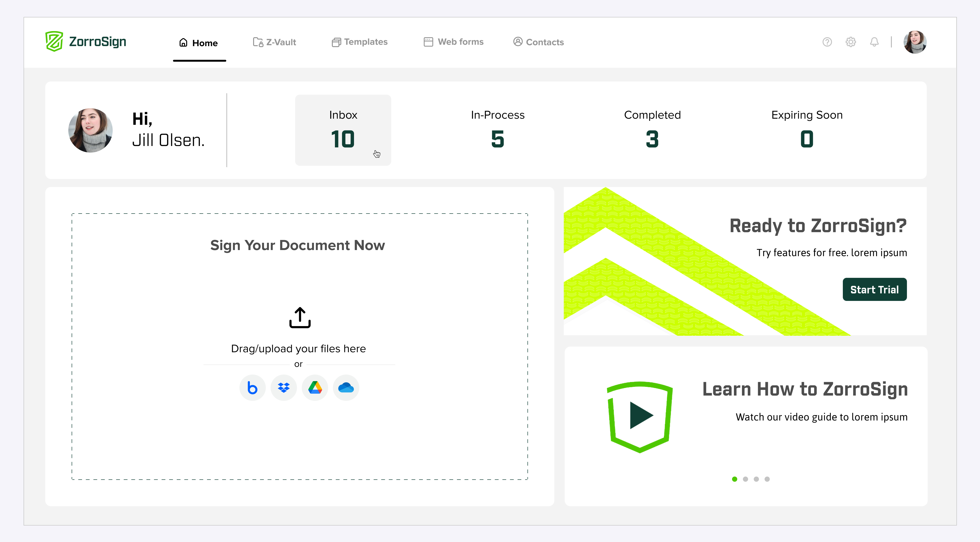Viewport: 980px width, 542px height.
Task: Click the upload arrow icon
Action: pos(300,318)
